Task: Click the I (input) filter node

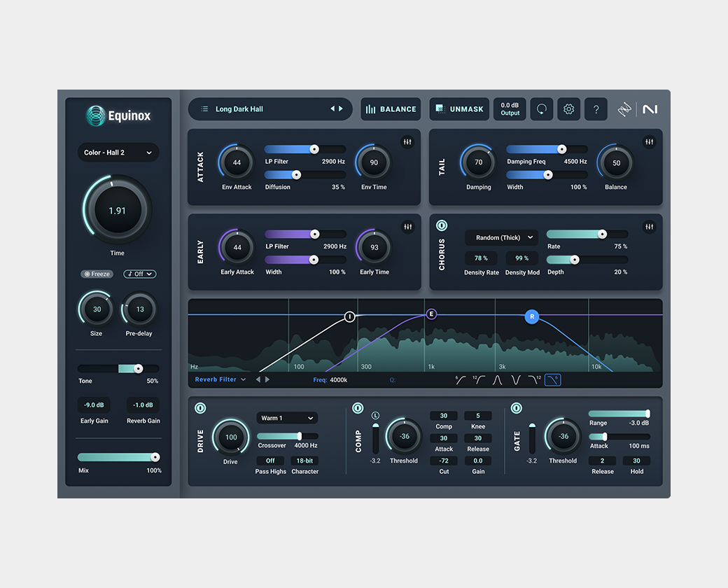Action: pos(349,317)
